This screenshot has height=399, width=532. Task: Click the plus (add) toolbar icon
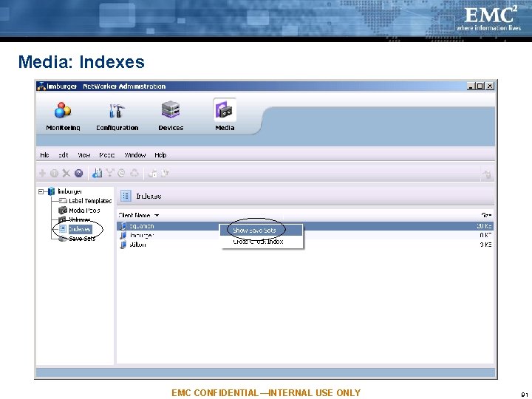point(42,174)
